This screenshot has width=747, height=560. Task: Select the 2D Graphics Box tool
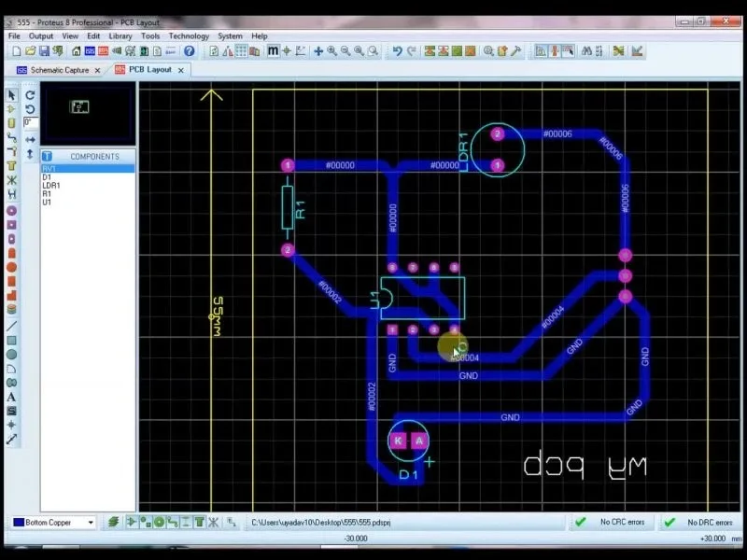coord(11,341)
